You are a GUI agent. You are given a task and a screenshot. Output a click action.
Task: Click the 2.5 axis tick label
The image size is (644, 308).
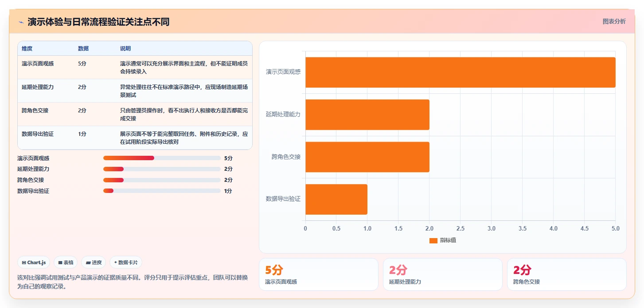[461, 229]
